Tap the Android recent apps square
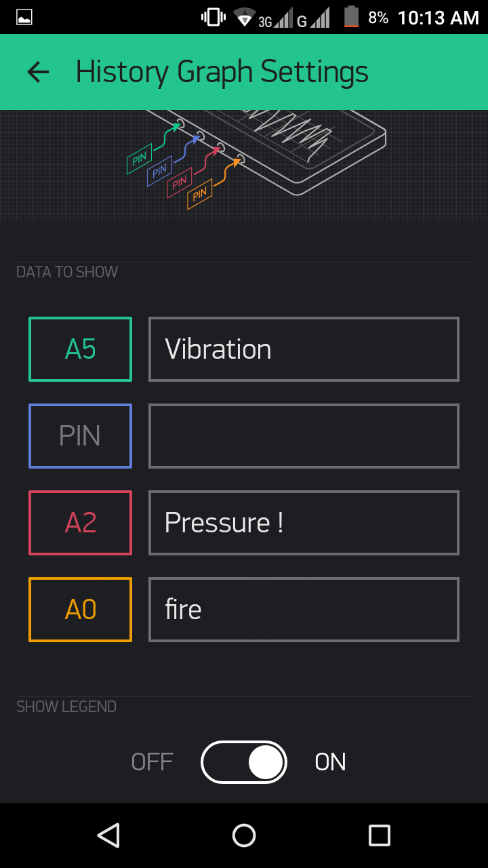Image resolution: width=488 pixels, height=868 pixels. (x=380, y=835)
